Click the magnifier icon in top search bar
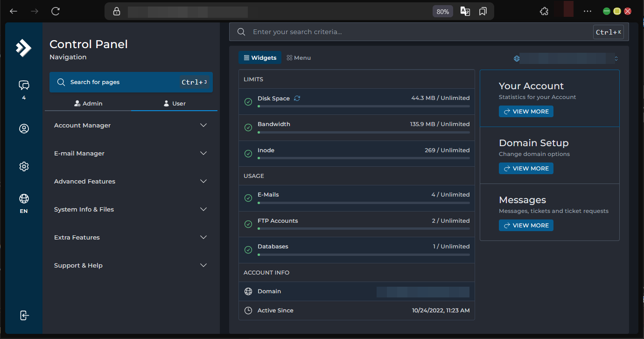Image resolution: width=644 pixels, height=339 pixels. [241, 32]
